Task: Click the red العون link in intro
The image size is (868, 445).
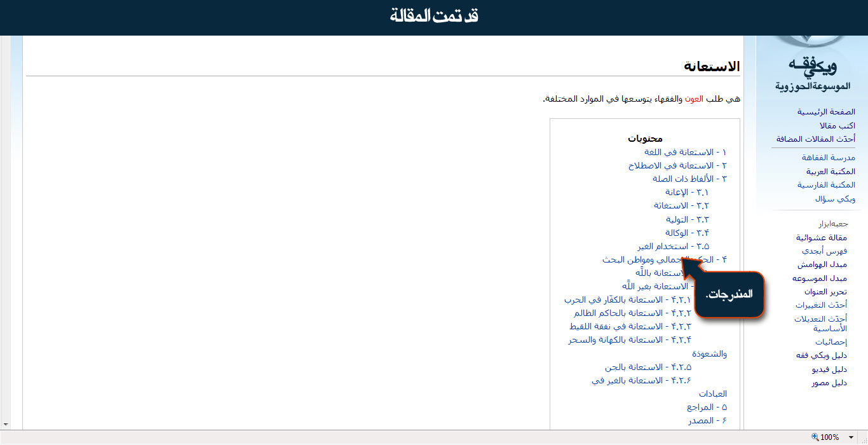Action: tap(694, 99)
